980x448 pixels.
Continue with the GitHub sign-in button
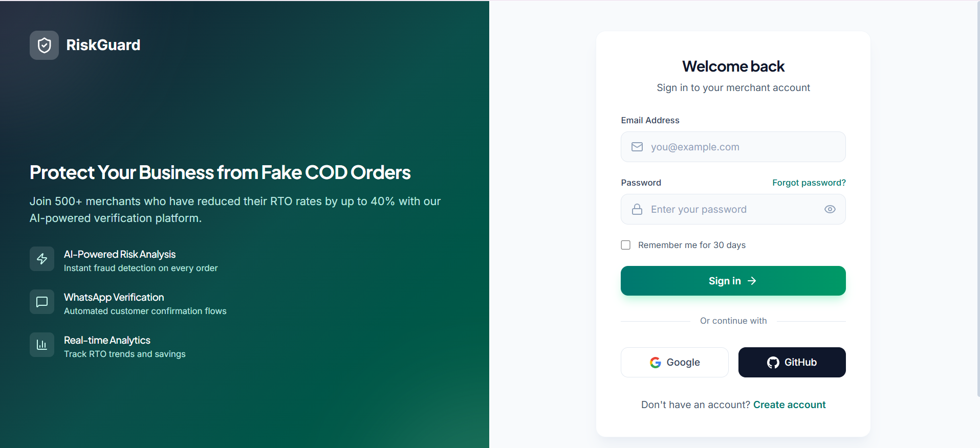[792, 363]
